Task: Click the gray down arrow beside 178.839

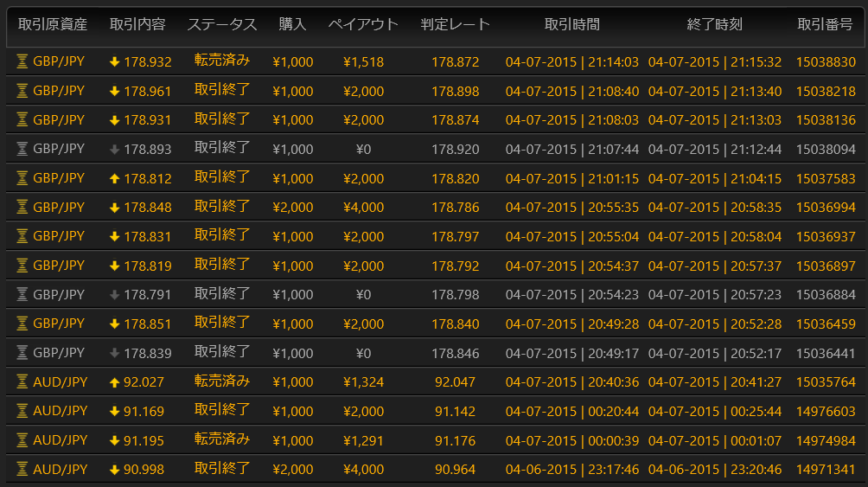Action: [x=114, y=353]
